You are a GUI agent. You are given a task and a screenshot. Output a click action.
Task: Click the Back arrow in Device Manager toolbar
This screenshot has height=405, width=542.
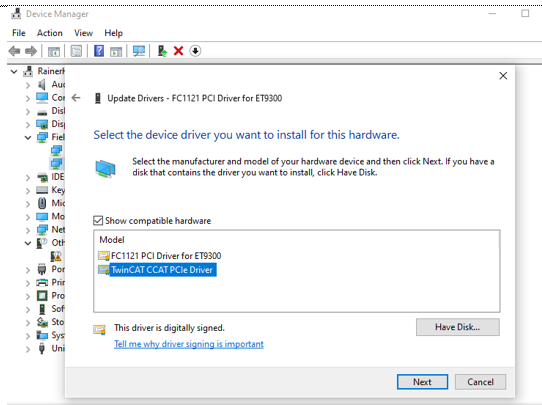tap(14, 51)
